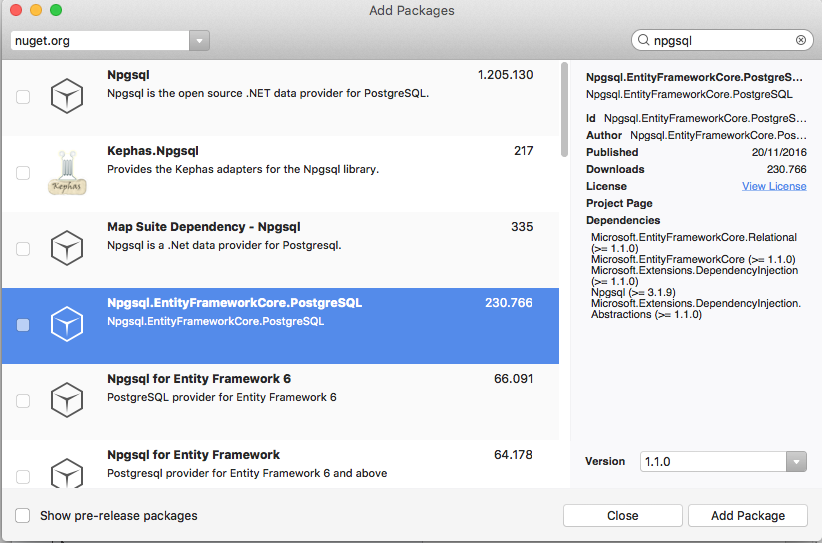The width and height of the screenshot is (822, 543).
Task: Click the Npgsql (>= 3.1.9) dependency
Action: (633, 292)
